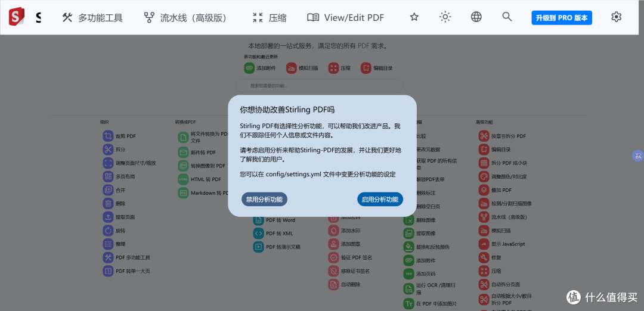Click the 裁剪 PDF crop icon

pos(108,136)
